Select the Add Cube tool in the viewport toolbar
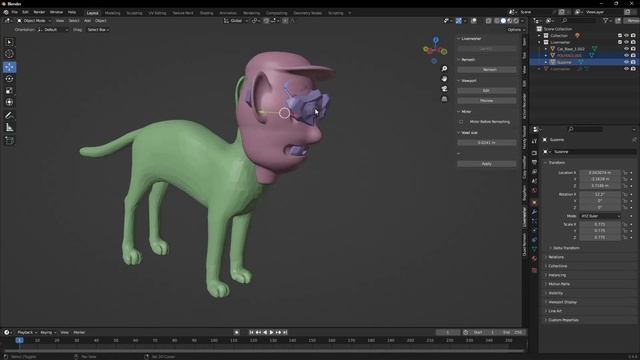This screenshot has width=640, height=360. [9, 141]
